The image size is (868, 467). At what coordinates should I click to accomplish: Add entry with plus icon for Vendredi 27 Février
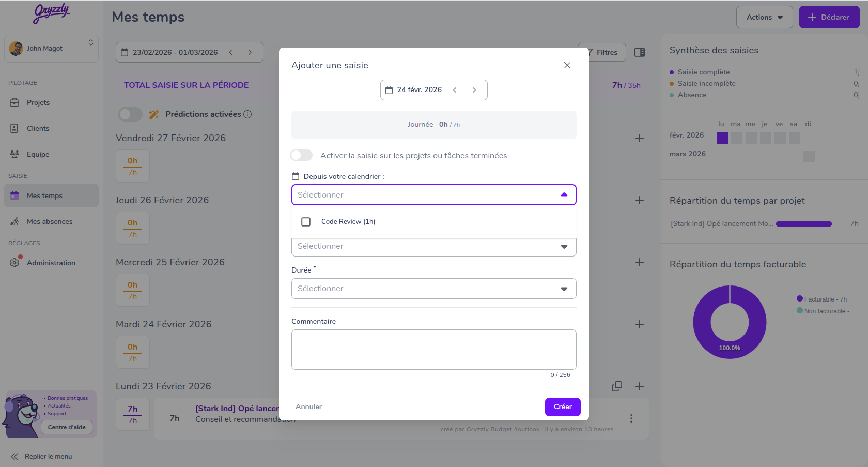click(x=640, y=138)
